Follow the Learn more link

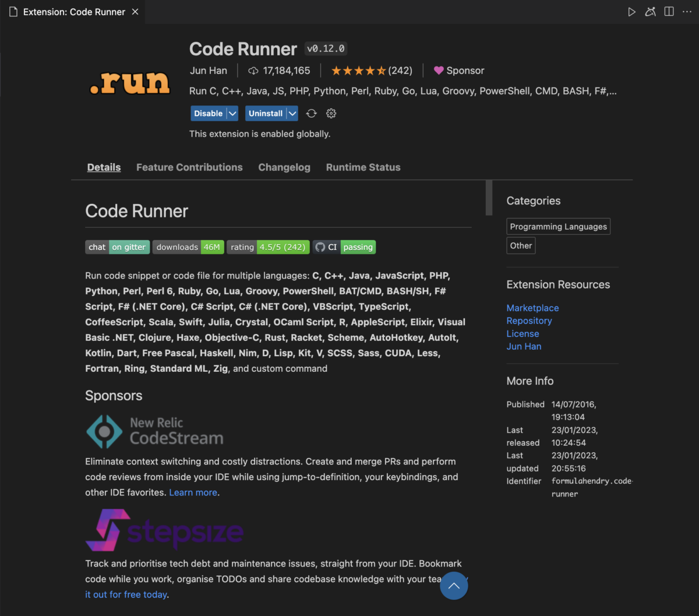tap(193, 492)
